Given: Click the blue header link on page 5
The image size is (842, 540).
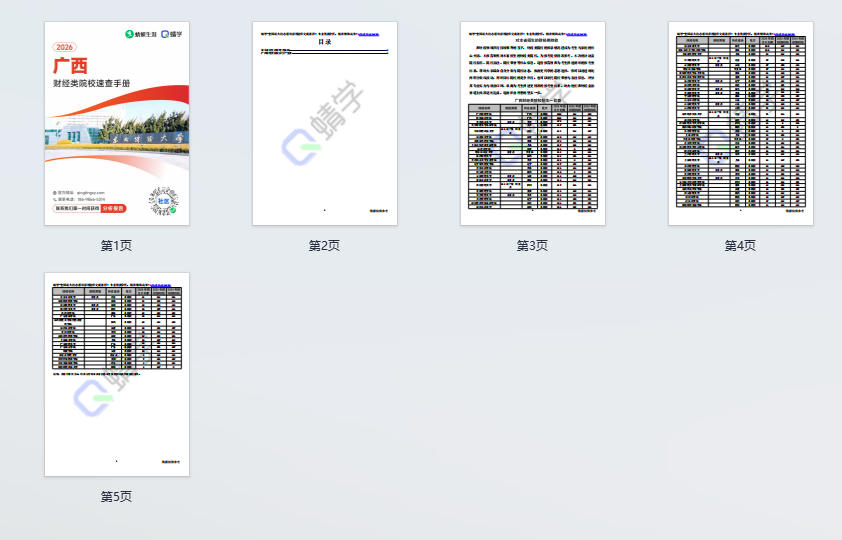Looking at the screenshot, I should pos(160,284).
